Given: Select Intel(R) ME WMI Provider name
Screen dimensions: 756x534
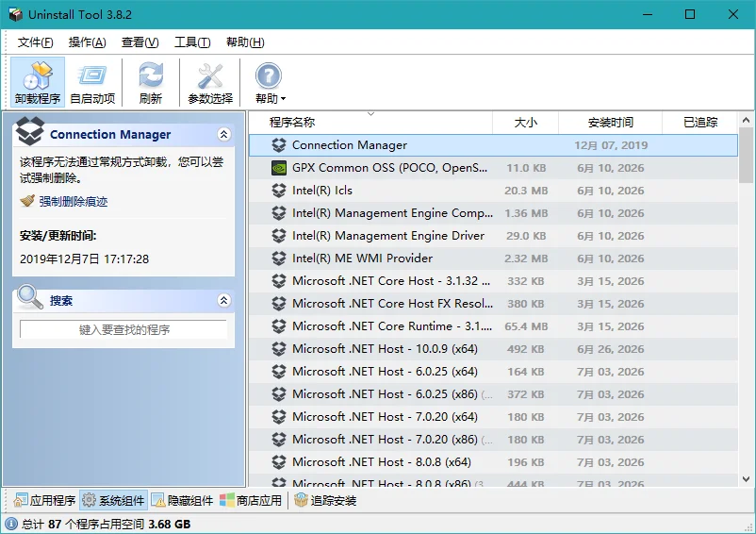Looking at the screenshot, I should pyautogui.click(x=362, y=259).
